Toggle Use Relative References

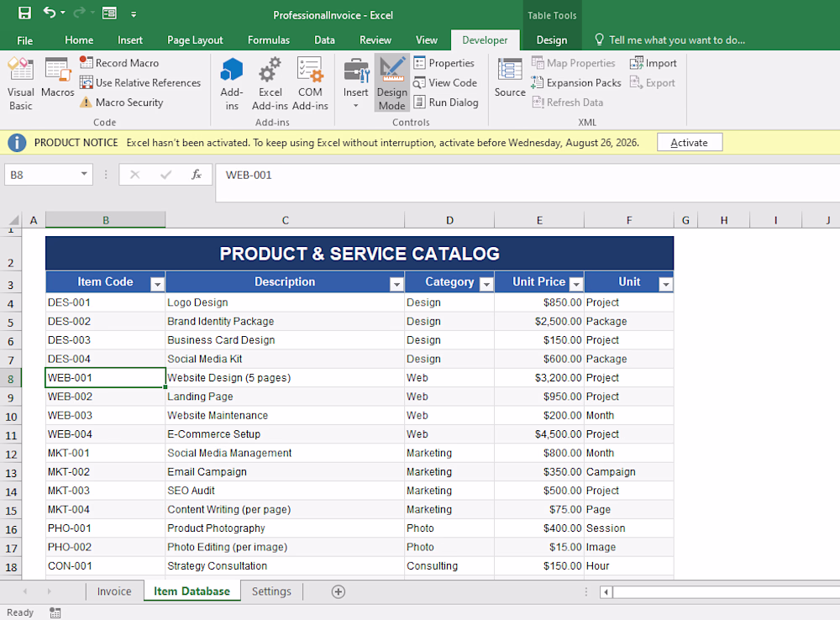coord(140,82)
